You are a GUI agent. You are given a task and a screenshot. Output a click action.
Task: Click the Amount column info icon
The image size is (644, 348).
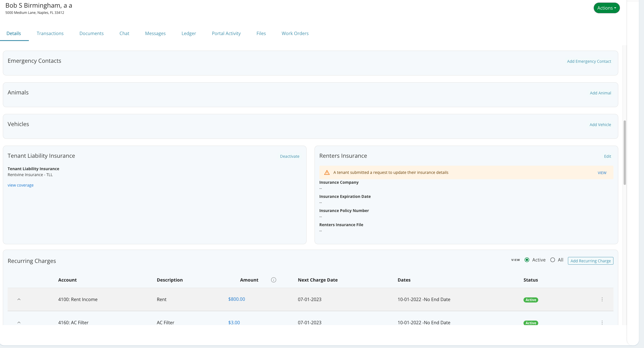pyautogui.click(x=273, y=280)
